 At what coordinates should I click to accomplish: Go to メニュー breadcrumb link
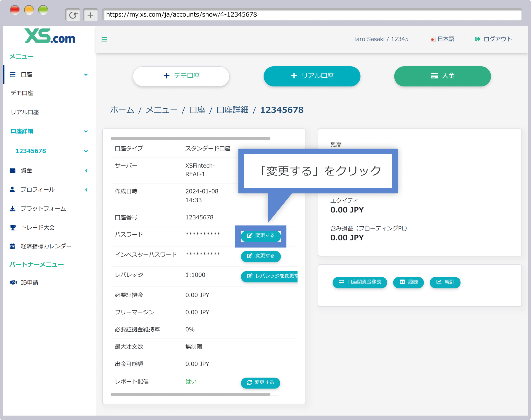(x=162, y=110)
